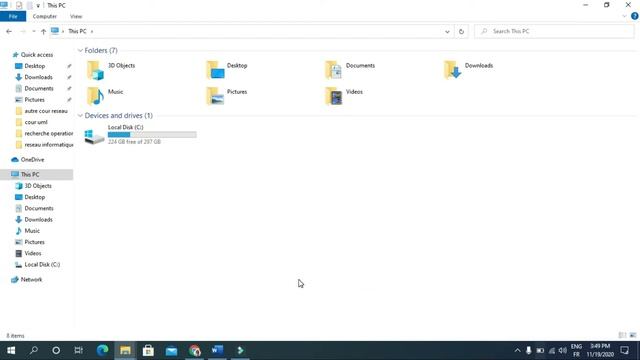Open the File menu
This screenshot has width=640, height=360.
point(13,16)
